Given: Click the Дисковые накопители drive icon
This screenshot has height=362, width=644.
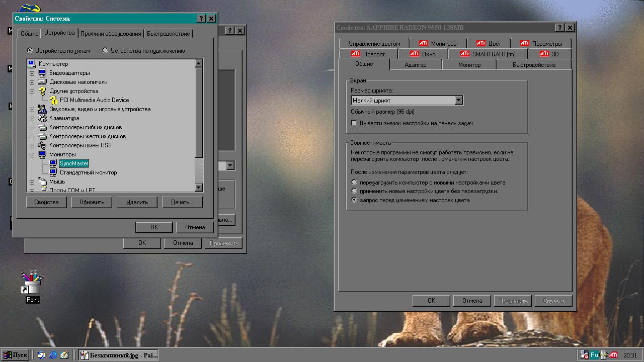Looking at the screenshot, I should pos(42,82).
